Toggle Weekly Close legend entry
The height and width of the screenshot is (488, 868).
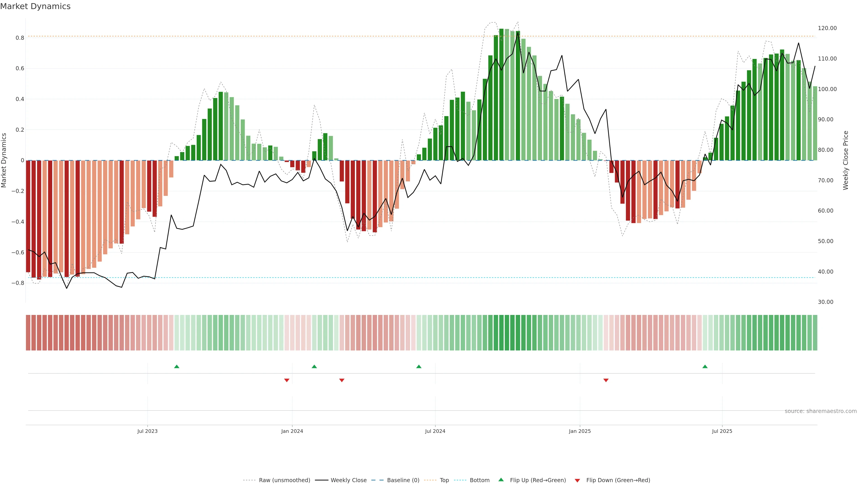tap(348, 480)
